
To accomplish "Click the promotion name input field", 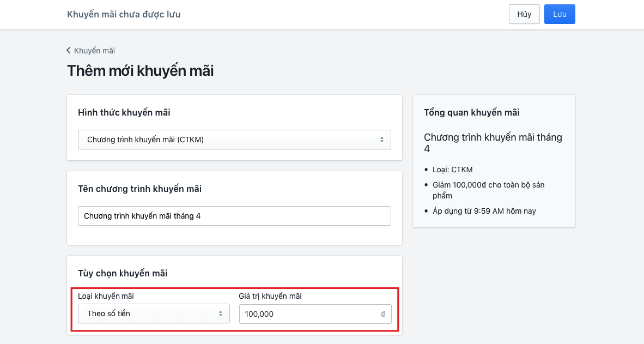I will click(234, 216).
